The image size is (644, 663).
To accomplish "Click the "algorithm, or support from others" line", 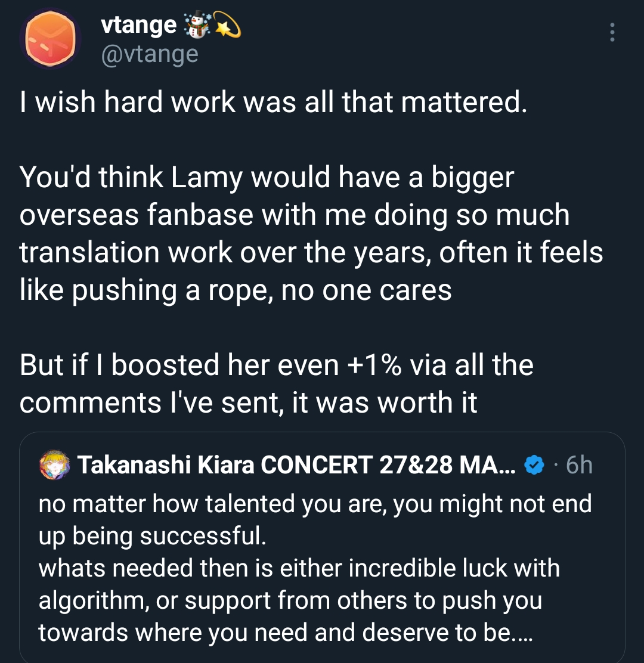I will point(290,600).
